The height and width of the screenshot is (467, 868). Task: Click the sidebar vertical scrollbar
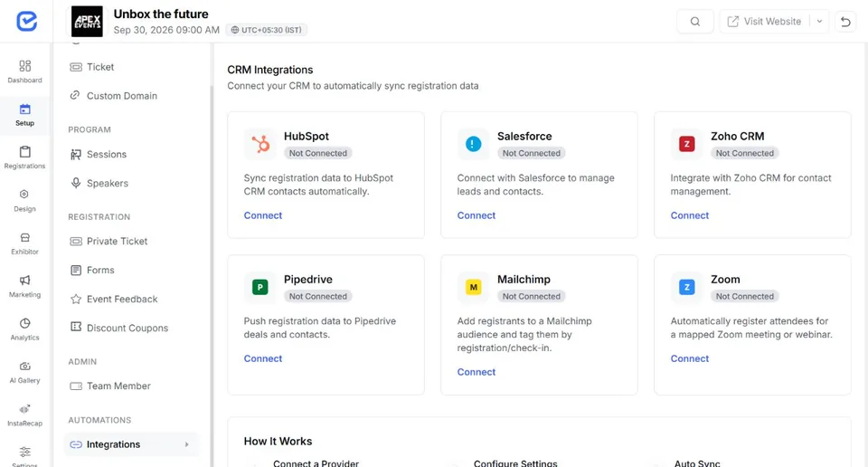pos(212,277)
